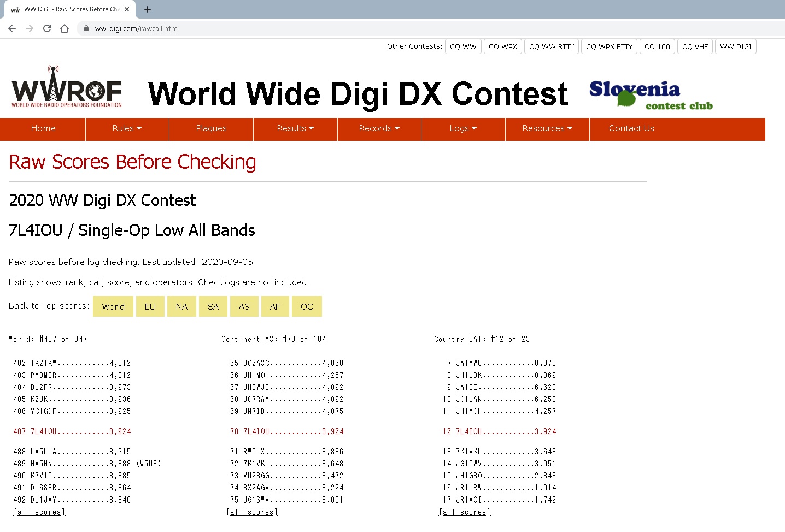
Task: Expand the Results dropdown menu
Action: [295, 129]
